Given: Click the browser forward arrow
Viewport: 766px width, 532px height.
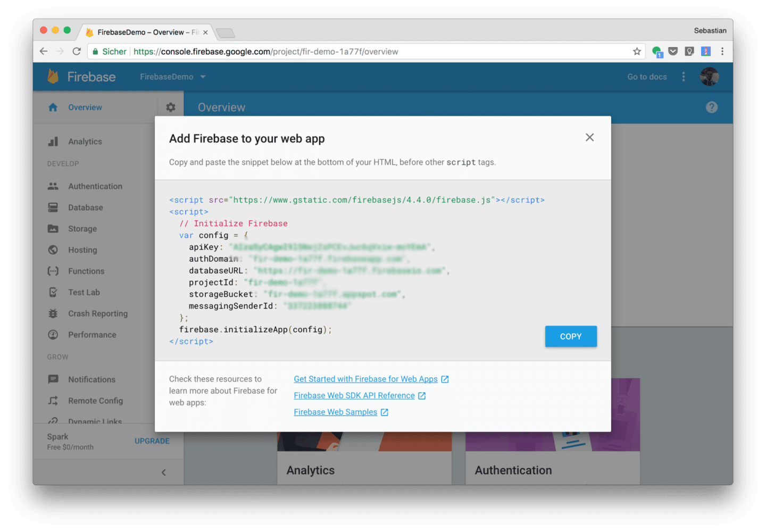Looking at the screenshot, I should [60, 52].
